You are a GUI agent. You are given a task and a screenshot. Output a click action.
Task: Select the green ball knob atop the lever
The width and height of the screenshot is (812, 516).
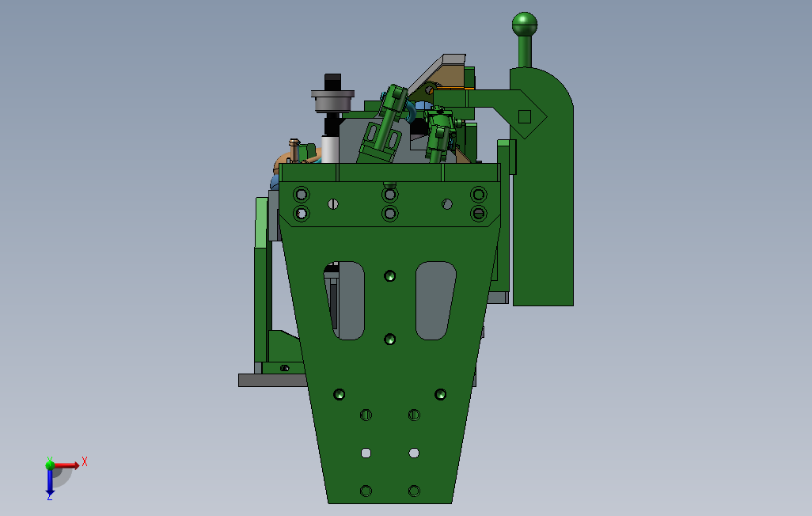pos(525,25)
